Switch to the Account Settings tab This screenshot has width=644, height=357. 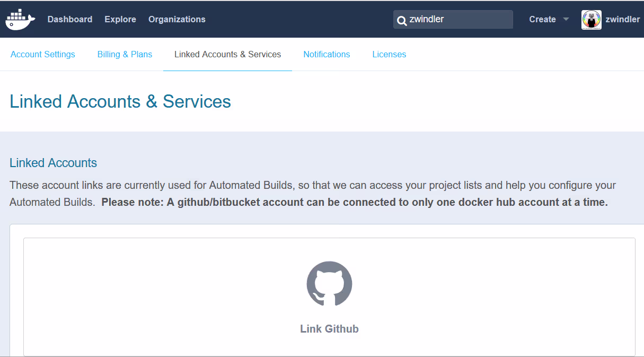[43, 54]
